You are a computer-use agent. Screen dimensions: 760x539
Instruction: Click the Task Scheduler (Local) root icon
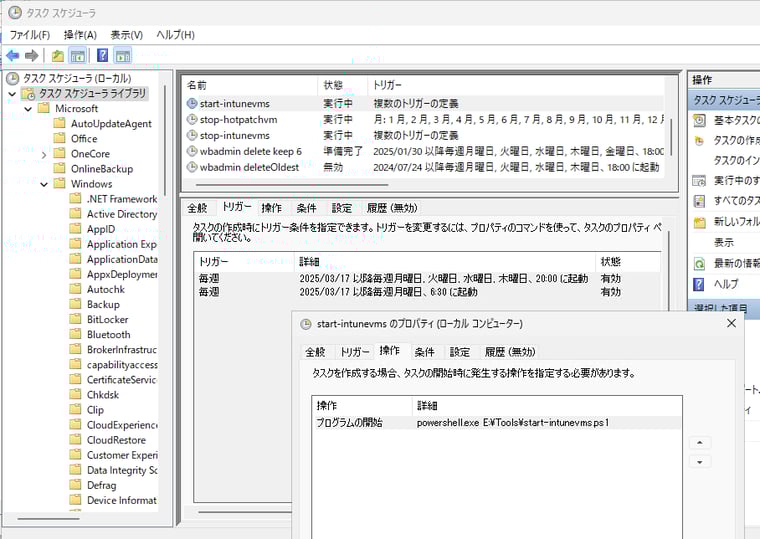tap(13, 79)
